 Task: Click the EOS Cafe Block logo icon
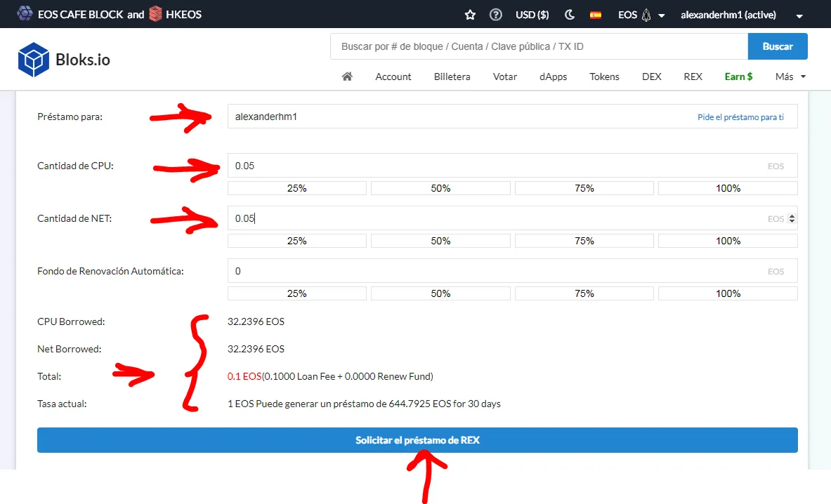[25, 14]
